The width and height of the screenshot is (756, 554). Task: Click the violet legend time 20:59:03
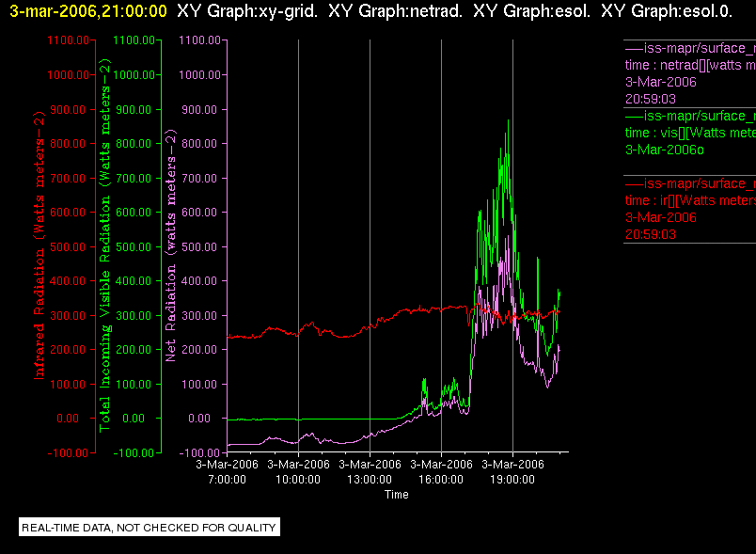click(x=651, y=100)
